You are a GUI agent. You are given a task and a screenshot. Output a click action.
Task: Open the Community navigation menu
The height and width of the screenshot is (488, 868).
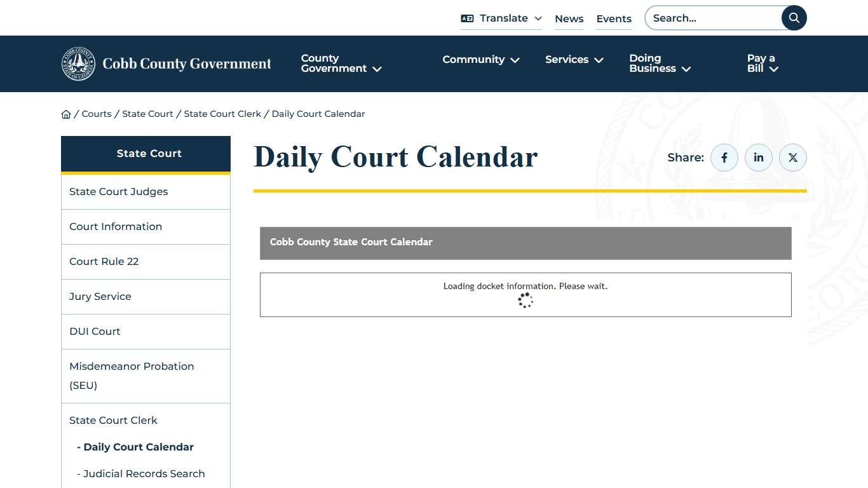pos(480,60)
